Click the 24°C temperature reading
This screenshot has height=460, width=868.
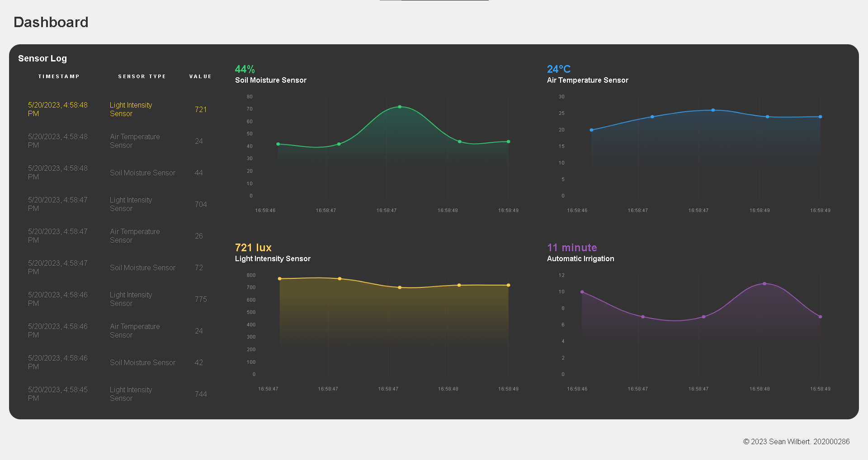click(x=558, y=69)
